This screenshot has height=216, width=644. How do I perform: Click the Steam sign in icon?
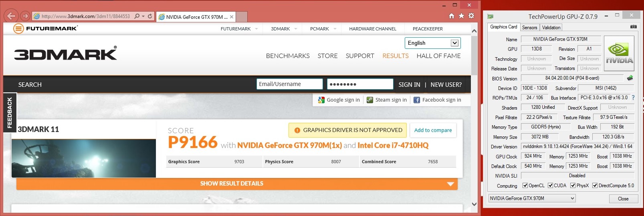370,100
